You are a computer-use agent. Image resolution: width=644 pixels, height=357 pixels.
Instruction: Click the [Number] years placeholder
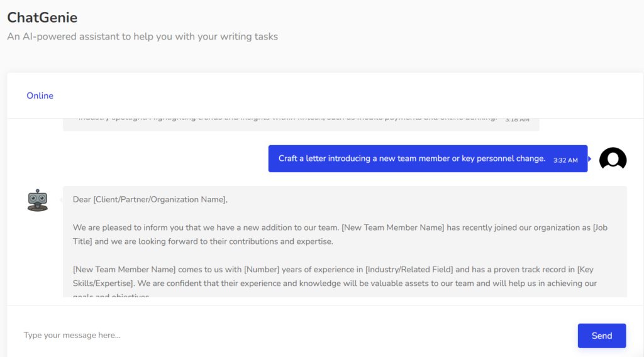(261, 269)
